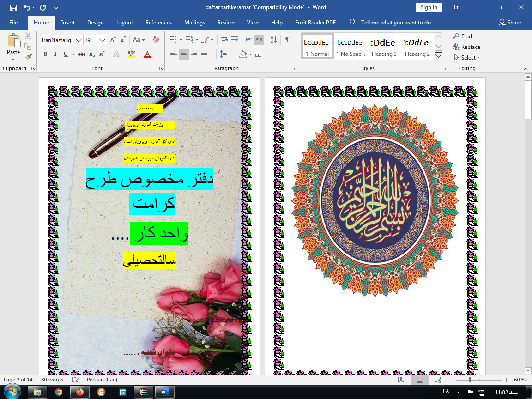Screen dimensions: 532x399
Task: Click the Sign in button
Action: coord(429,7)
